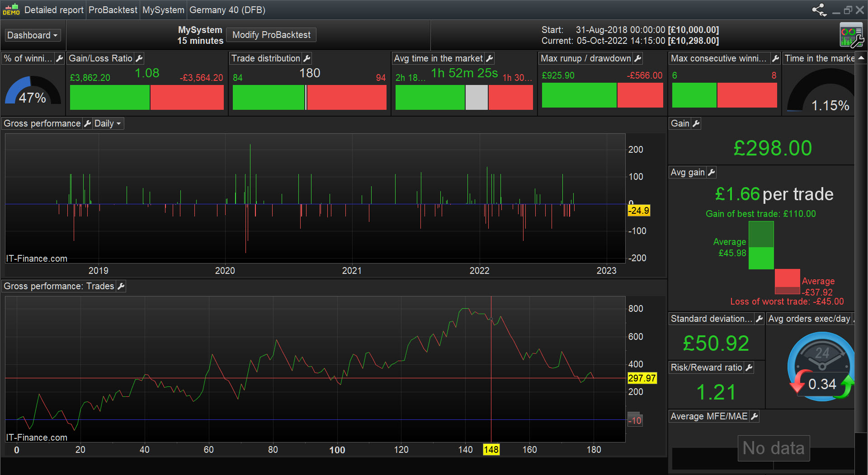
Task: Expand the Daily period dropdown
Action: [108, 123]
